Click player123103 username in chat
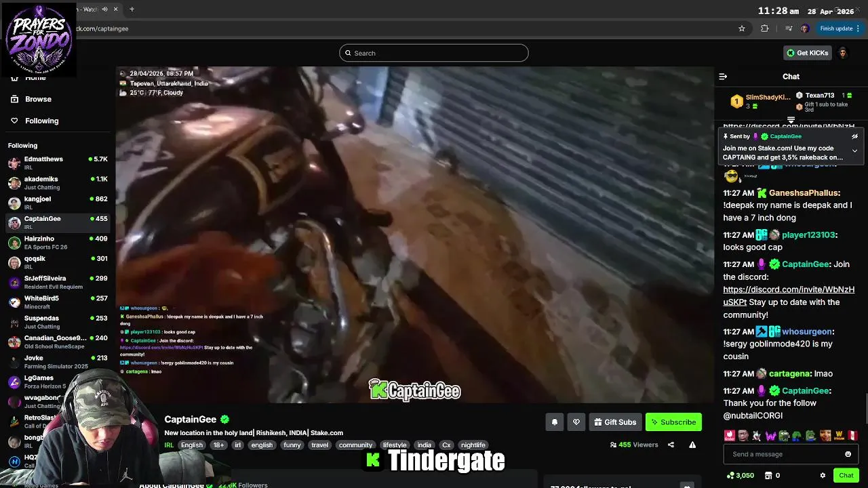 coord(808,235)
